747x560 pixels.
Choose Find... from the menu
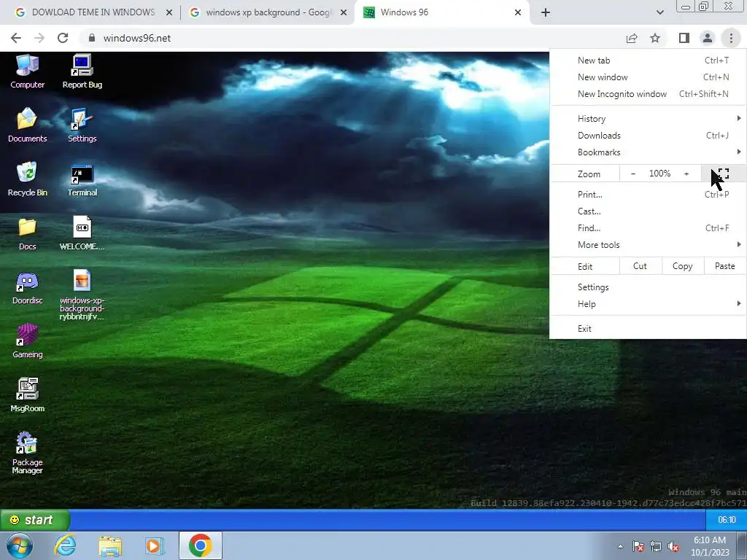[x=648, y=228]
